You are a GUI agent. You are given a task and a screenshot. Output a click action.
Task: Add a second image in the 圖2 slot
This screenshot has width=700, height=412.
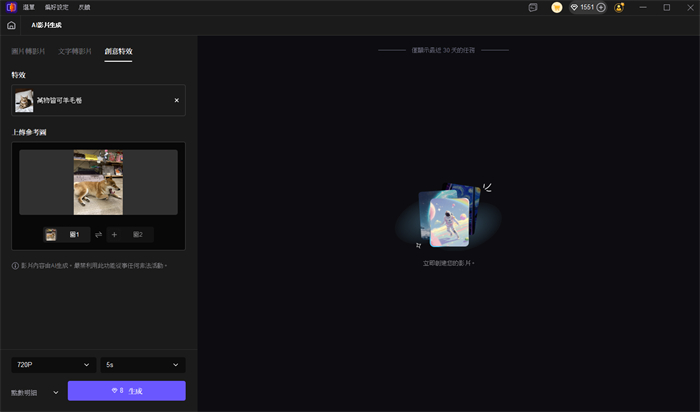tap(130, 234)
